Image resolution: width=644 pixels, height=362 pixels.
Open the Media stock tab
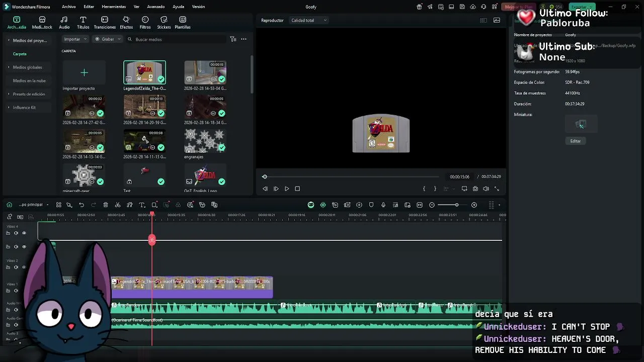pyautogui.click(x=42, y=23)
